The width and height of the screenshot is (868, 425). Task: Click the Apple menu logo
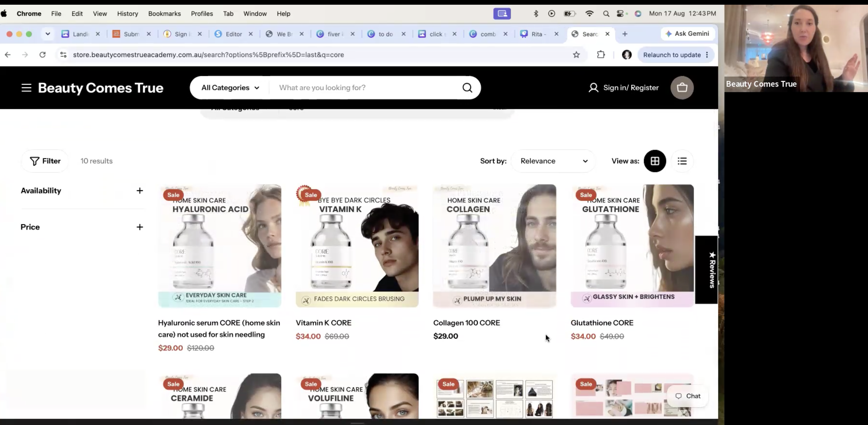[x=4, y=14]
